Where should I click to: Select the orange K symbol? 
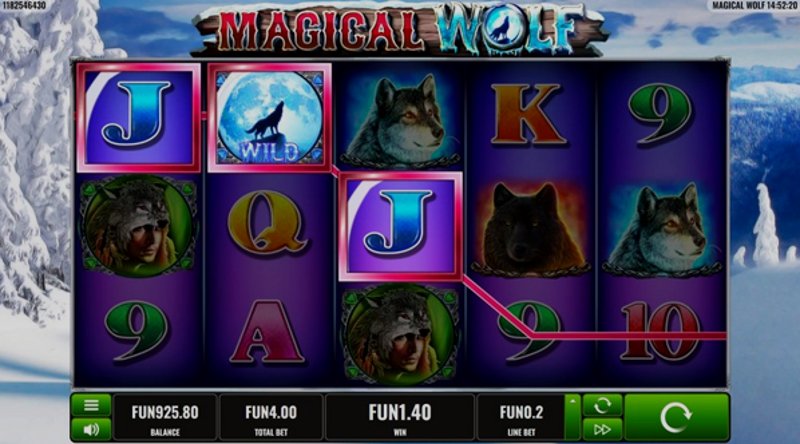(529, 114)
